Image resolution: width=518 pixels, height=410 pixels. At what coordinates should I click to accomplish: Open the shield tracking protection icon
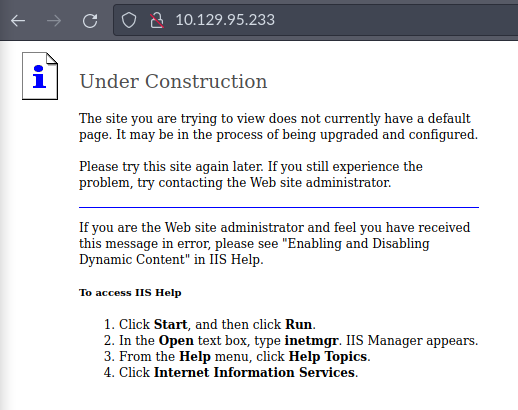click(129, 20)
